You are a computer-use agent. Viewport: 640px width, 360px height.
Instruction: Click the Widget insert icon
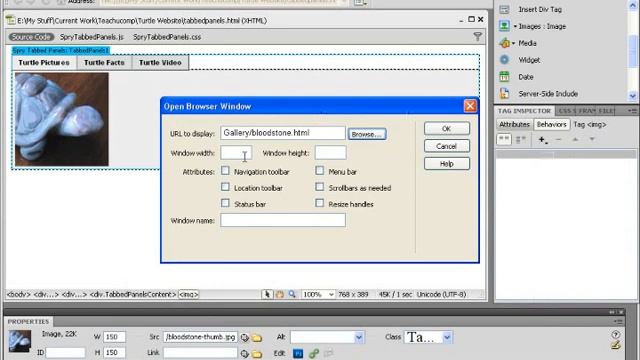[504, 60]
